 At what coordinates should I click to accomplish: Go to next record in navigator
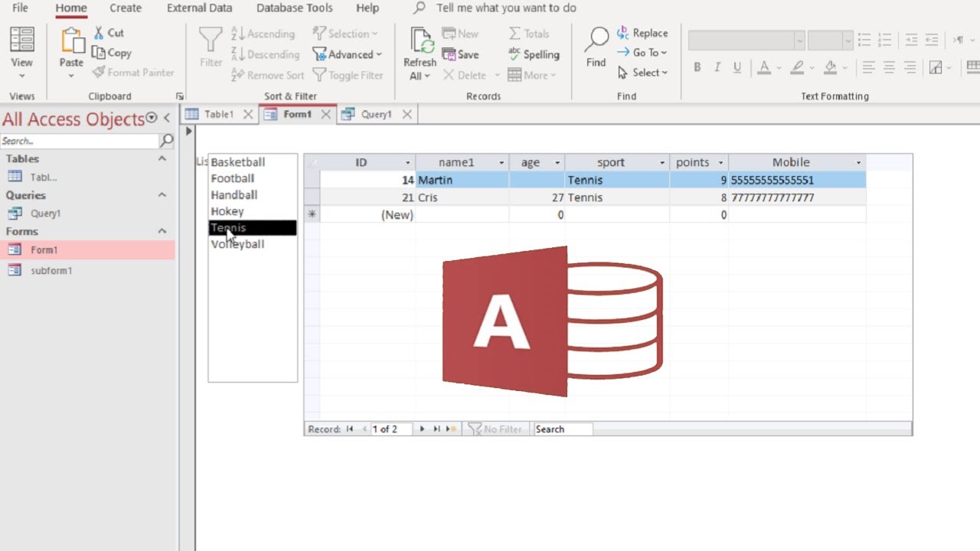[x=422, y=429]
